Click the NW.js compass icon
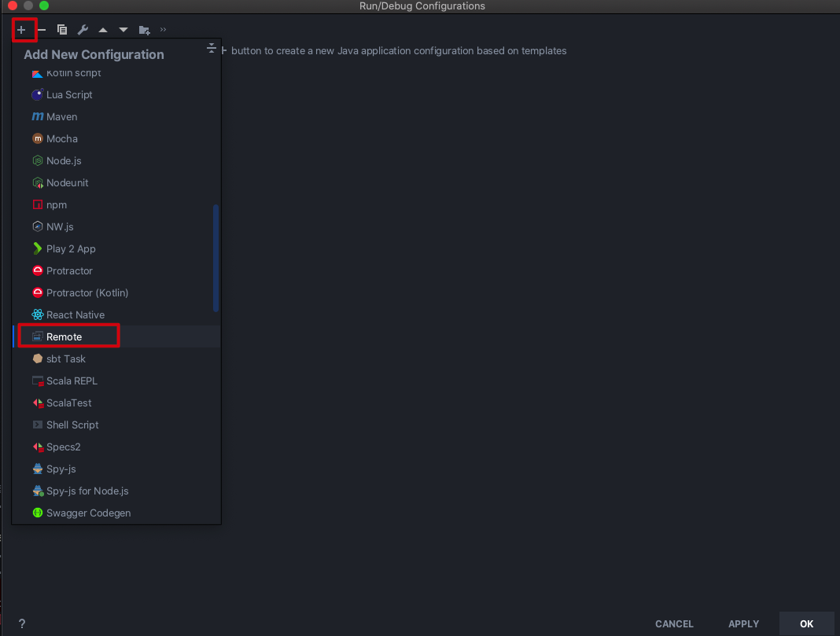 [x=38, y=226]
